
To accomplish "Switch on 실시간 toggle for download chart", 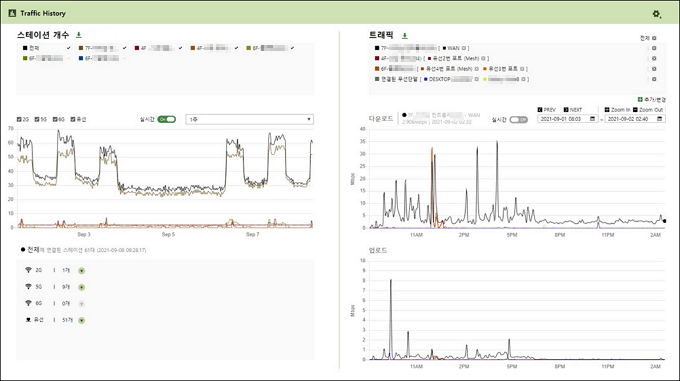I will click(x=519, y=120).
